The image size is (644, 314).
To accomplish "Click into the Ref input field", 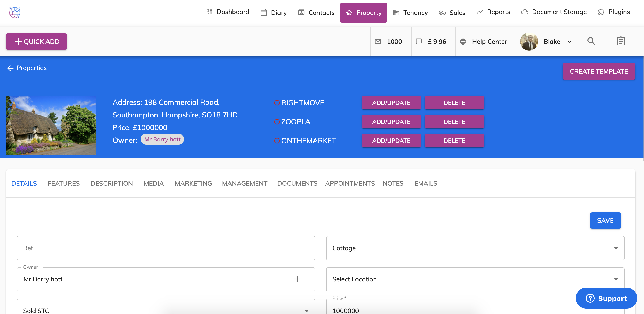I will coord(166,248).
